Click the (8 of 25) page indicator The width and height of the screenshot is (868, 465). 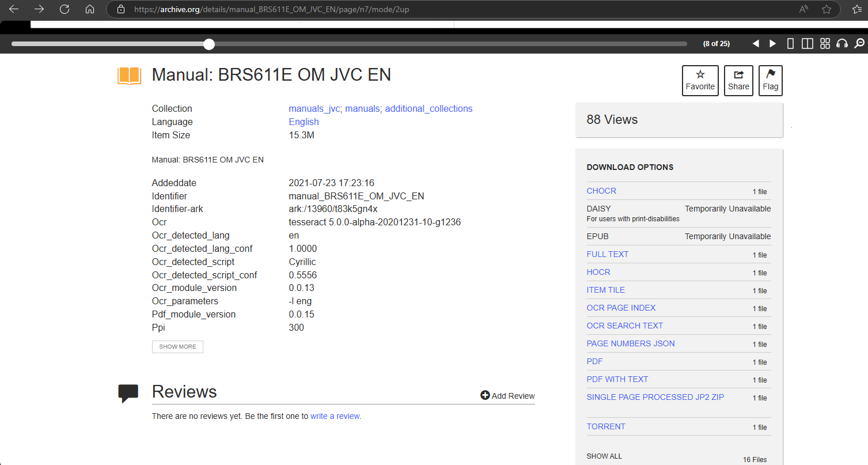point(717,44)
